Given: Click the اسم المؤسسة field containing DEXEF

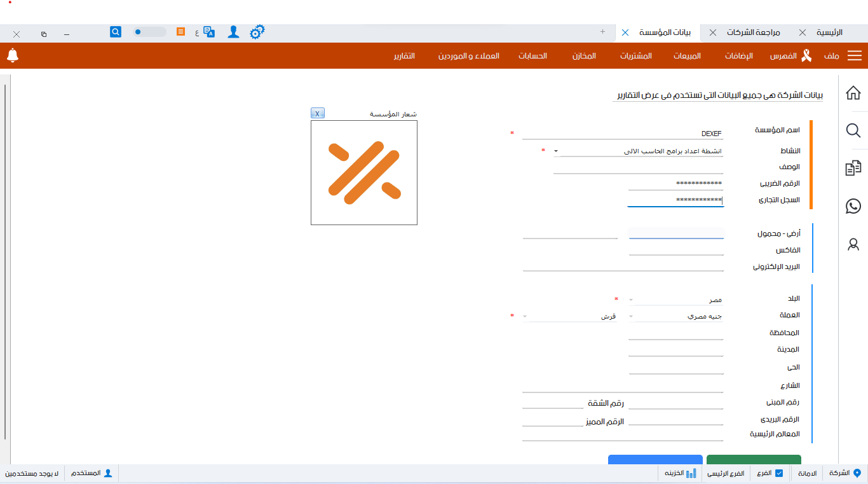Looking at the screenshot, I should (623, 134).
